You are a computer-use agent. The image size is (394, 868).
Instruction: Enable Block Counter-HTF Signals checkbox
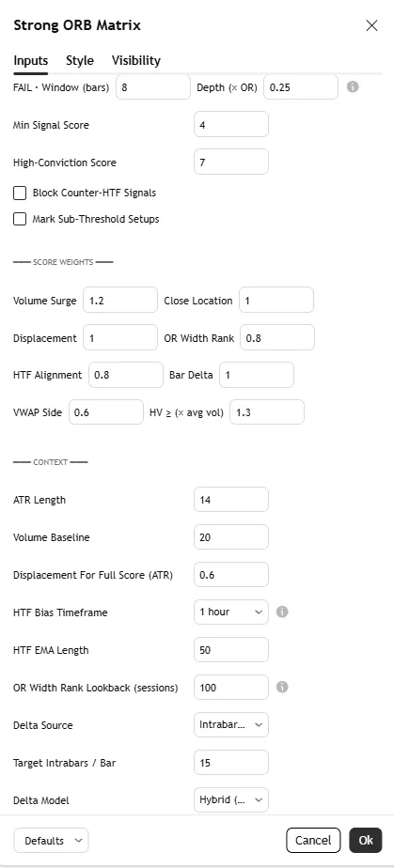coord(20,193)
